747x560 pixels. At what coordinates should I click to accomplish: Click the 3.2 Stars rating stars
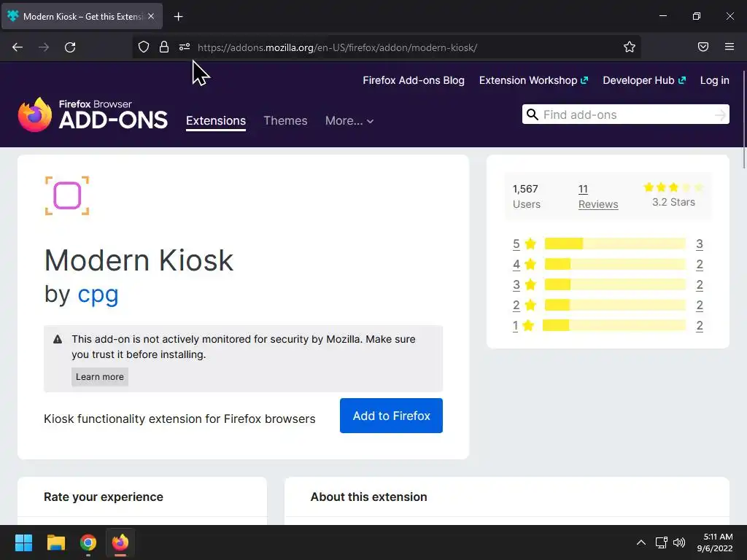(673, 187)
